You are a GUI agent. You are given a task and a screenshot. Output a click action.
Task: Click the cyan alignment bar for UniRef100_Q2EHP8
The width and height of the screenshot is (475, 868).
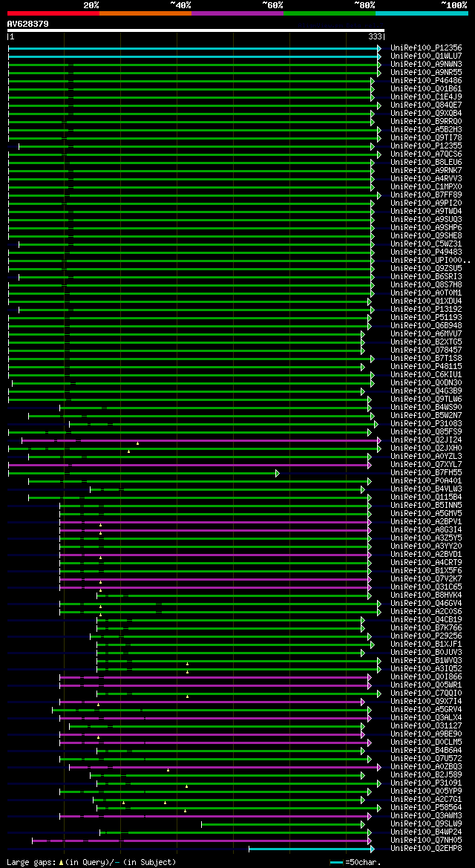[x=311, y=849]
